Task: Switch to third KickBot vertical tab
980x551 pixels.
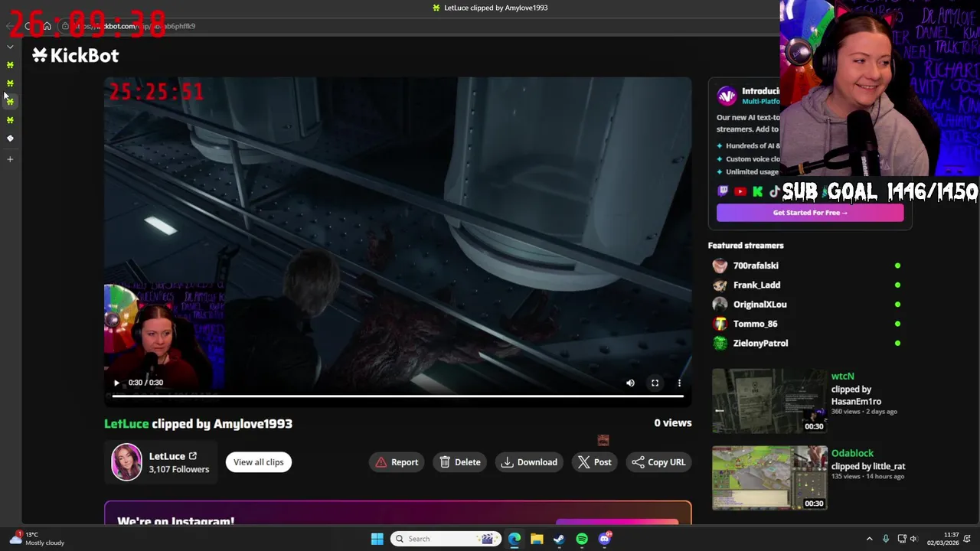Action: (x=10, y=102)
